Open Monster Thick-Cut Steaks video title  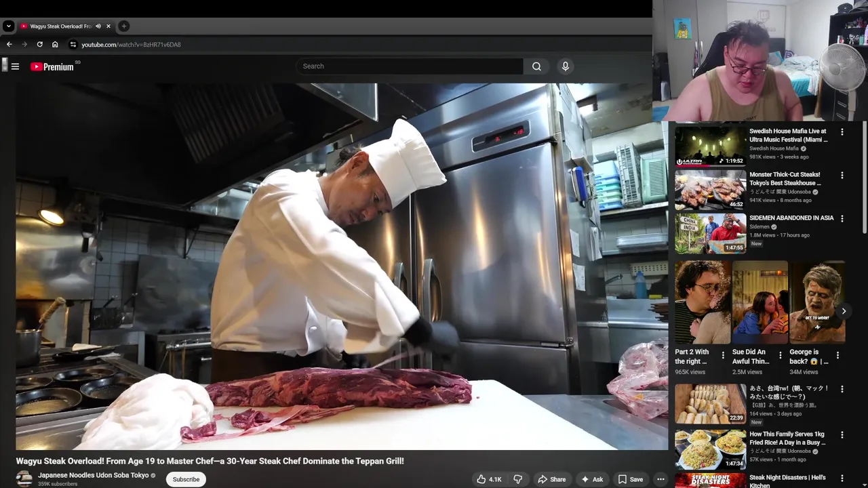click(x=785, y=179)
